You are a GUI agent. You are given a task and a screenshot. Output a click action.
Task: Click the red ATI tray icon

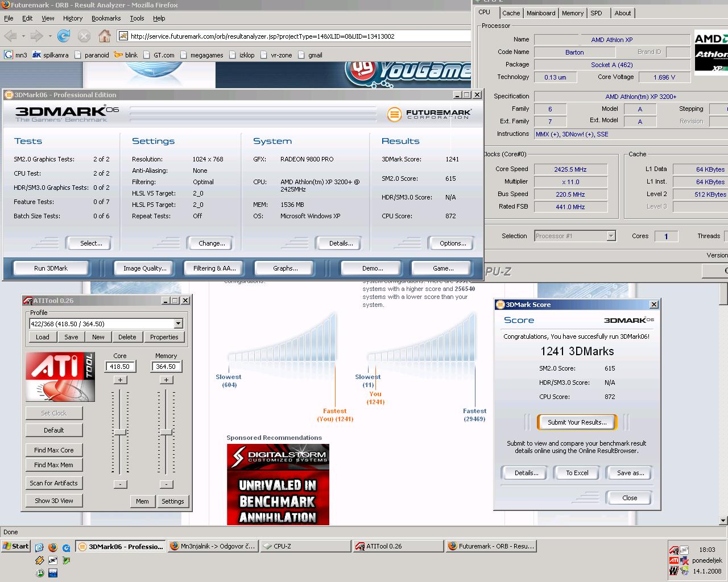pos(674,560)
